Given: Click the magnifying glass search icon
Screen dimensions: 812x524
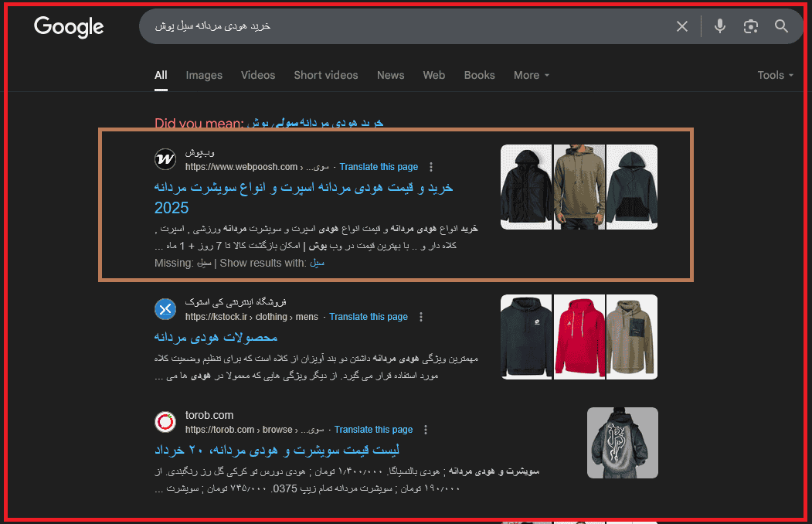Looking at the screenshot, I should (781, 26).
